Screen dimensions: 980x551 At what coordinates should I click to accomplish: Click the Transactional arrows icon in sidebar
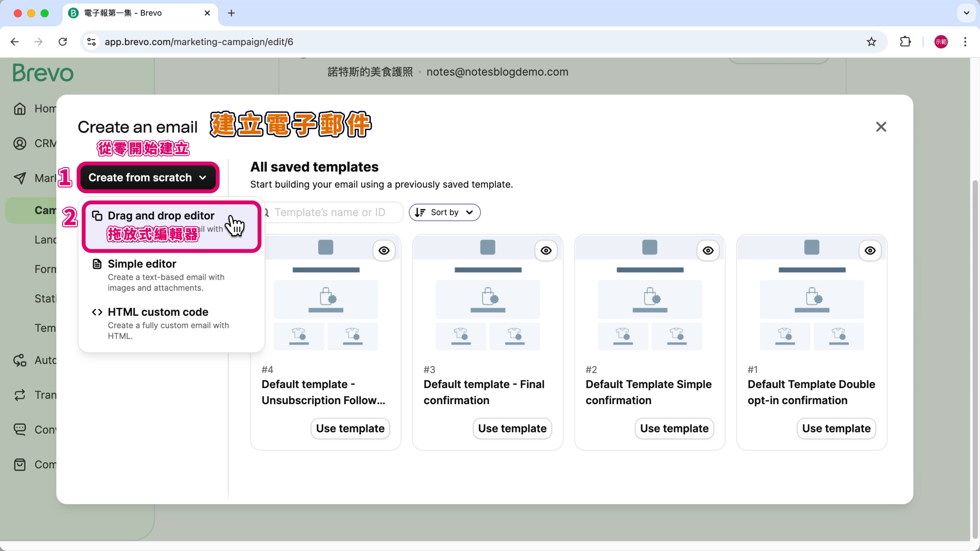pos(20,395)
